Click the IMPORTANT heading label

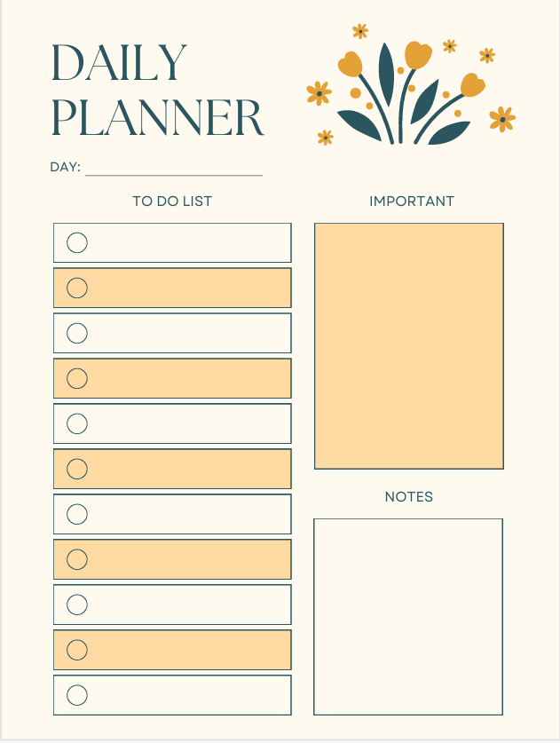411,202
